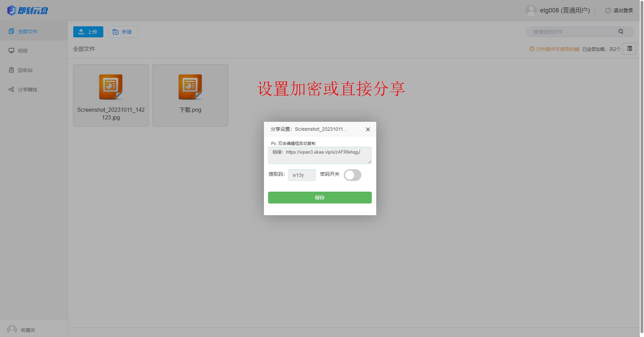This screenshot has height=337, width=644.
Task: Toggle password protection in share dialog
Action: coord(352,175)
